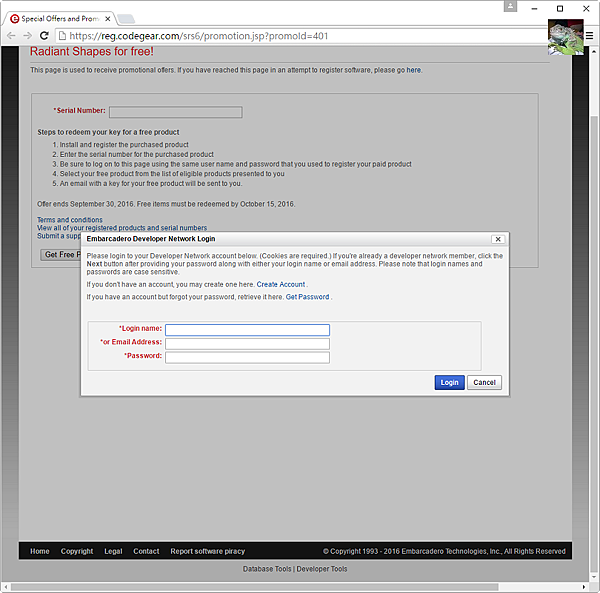600x593 pixels.
Task: Click the browser forward arrow
Action: pyautogui.click(x=27, y=36)
